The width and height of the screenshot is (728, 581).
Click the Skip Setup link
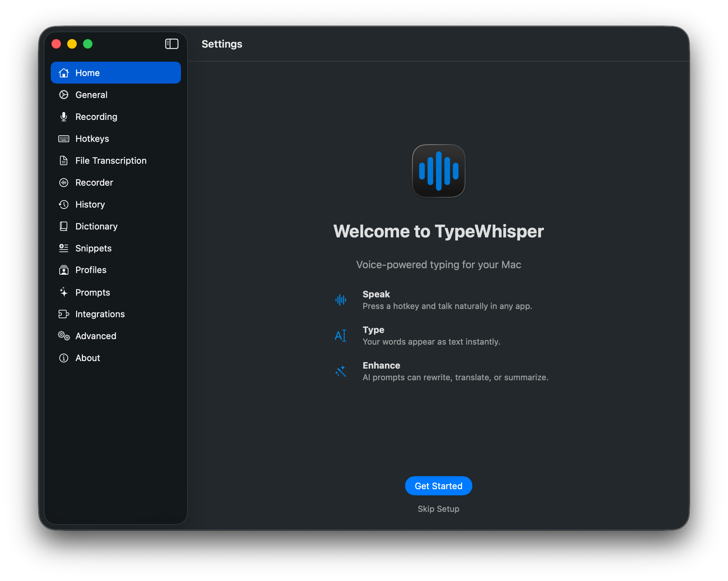438,509
